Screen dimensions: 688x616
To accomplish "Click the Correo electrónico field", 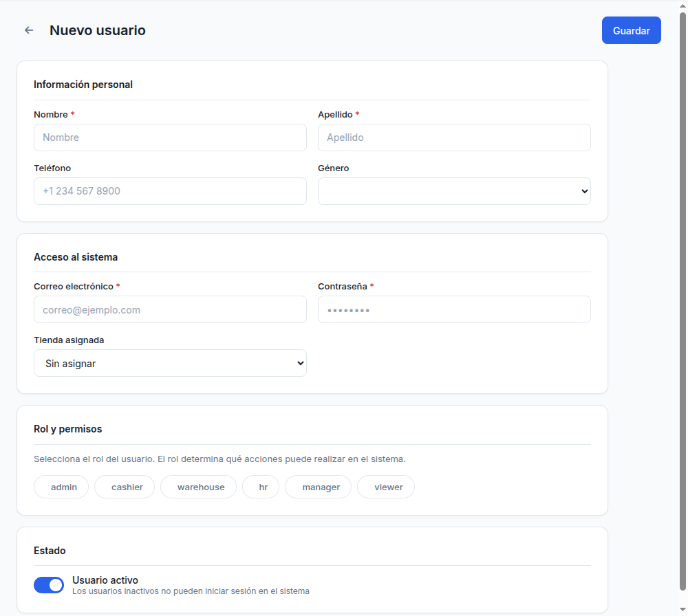I will pos(170,309).
